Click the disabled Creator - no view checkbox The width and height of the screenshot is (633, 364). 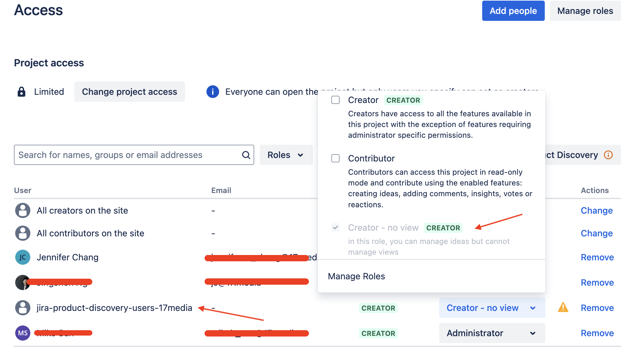pyautogui.click(x=335, y=227)
